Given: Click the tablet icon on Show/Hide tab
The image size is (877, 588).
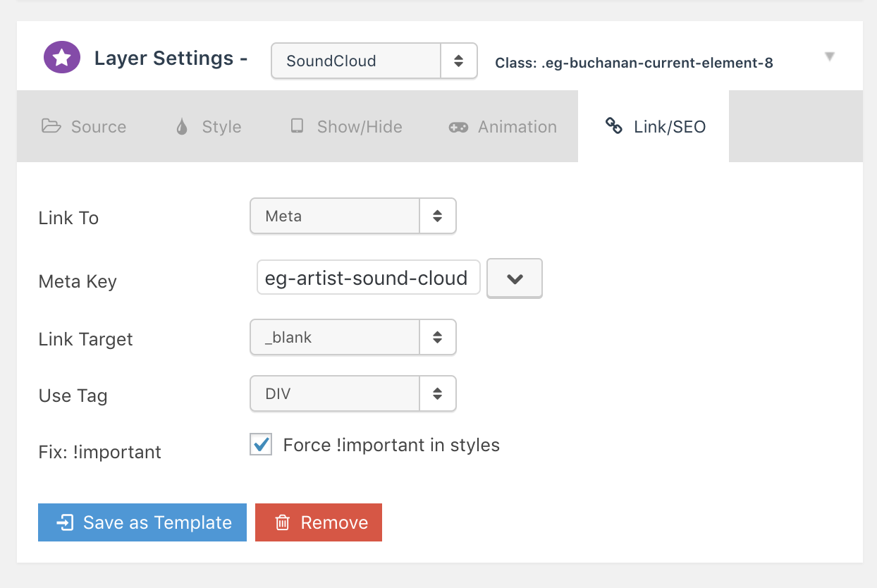Looking at the screenshot, I should (x=297, y=127).
